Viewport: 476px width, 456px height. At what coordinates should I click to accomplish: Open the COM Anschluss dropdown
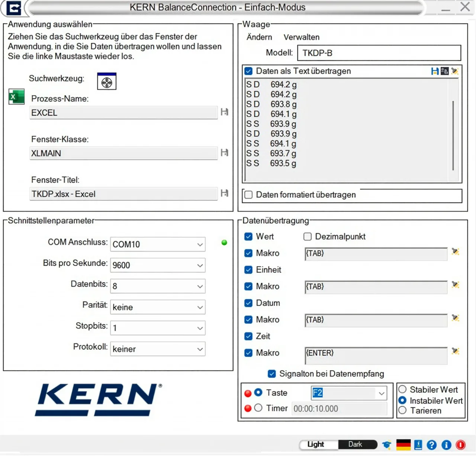click(158, 244)
